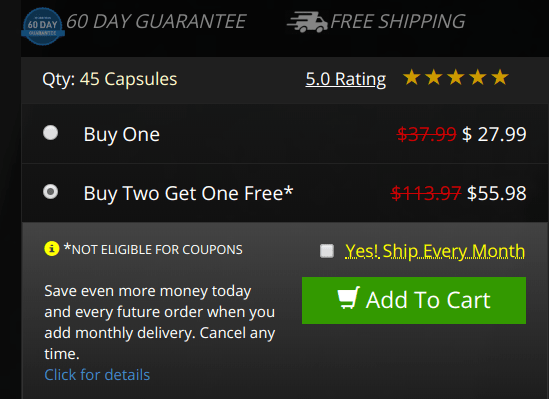
Task: Click the Buy One option label
Action: pyautogui.click(x=121, y=134)
